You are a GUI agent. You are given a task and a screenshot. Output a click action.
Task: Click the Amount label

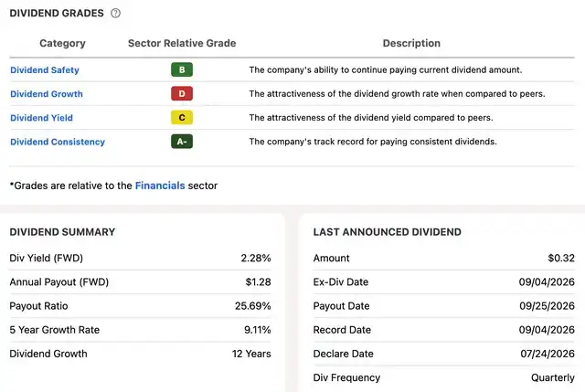pos(332,258)
